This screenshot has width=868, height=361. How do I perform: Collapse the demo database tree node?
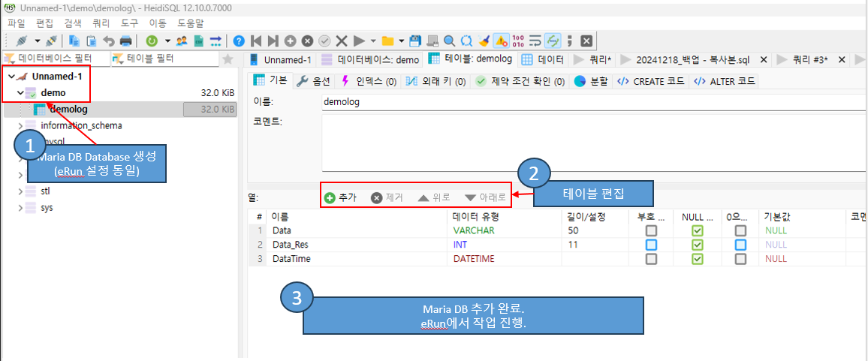(20, 93)
